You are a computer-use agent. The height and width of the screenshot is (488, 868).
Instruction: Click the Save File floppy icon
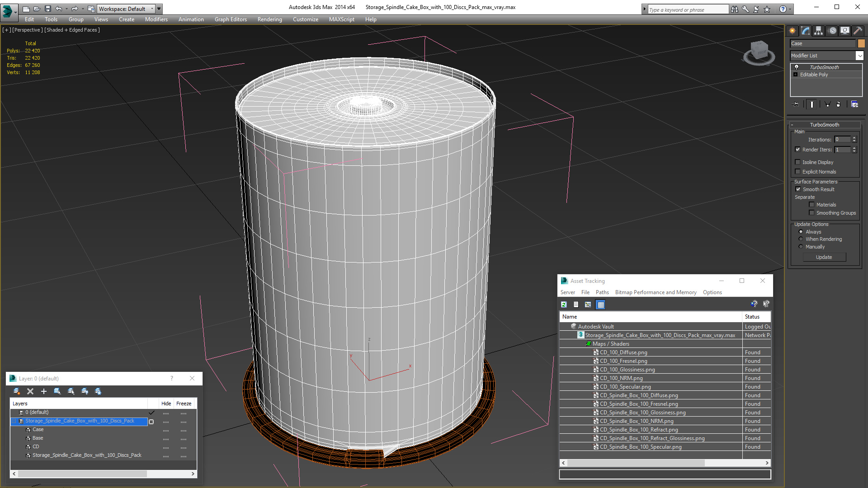tap(47, 9)
